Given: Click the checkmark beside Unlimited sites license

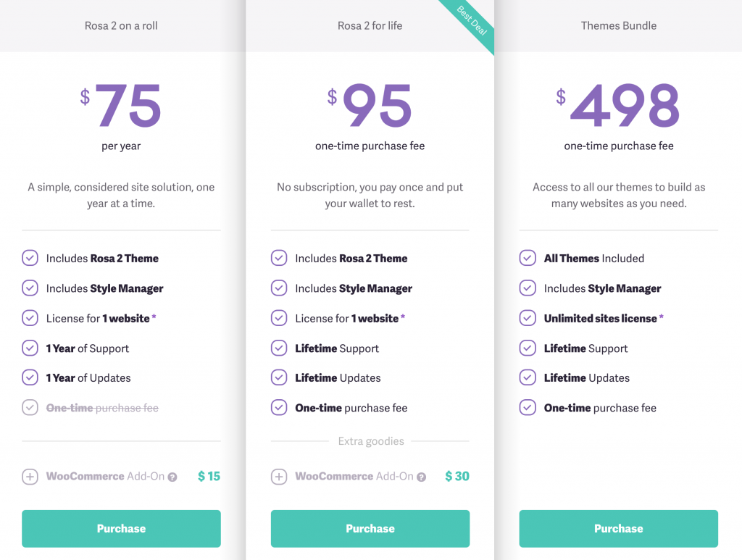Looking at the screenshot, I should click(528, 318).
